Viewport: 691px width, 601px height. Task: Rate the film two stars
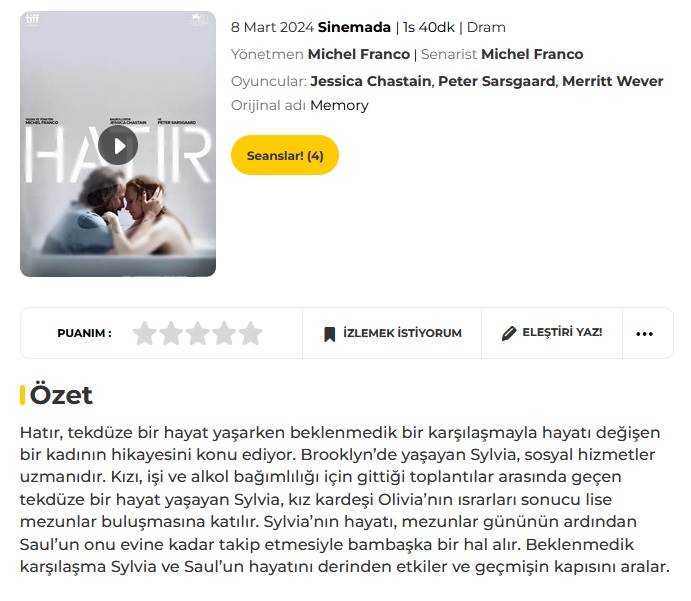pyautogui.click(x=171, y=333)
